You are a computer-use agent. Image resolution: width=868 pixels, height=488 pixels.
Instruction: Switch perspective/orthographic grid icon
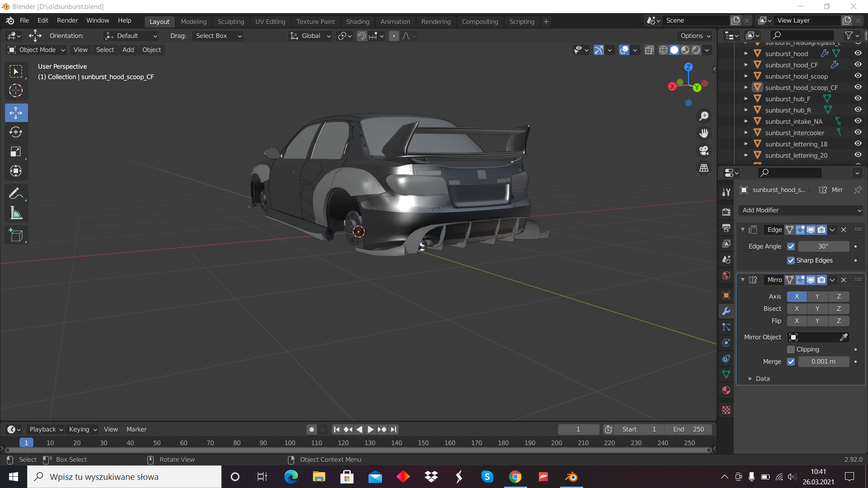[704, 168]
